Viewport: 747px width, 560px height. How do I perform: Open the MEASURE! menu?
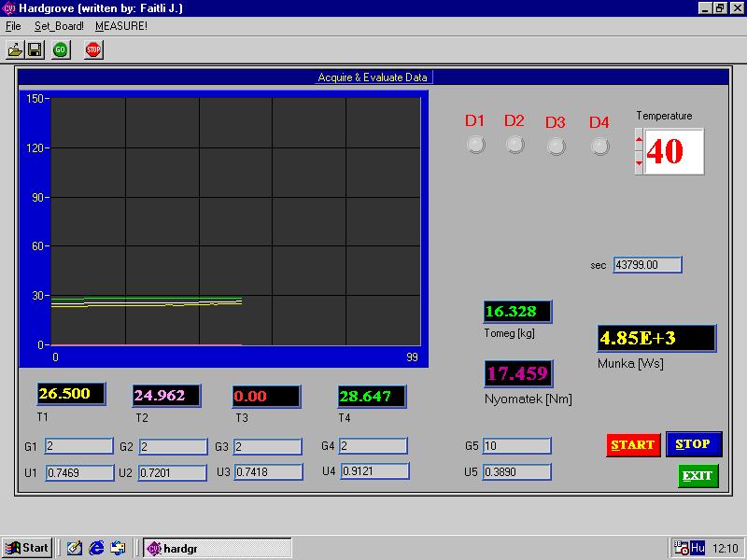click(x=121, y=26)
